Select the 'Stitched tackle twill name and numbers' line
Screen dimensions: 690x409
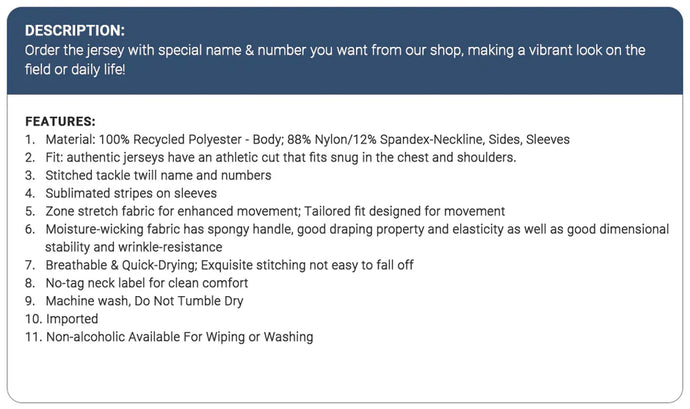click(x=158, y=175)
